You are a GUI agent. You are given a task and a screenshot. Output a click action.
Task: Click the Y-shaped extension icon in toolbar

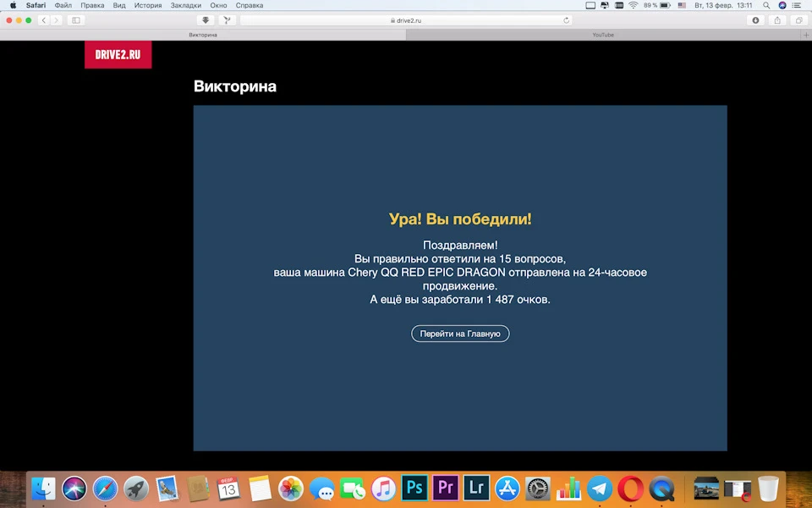click(x=227, y=20)
